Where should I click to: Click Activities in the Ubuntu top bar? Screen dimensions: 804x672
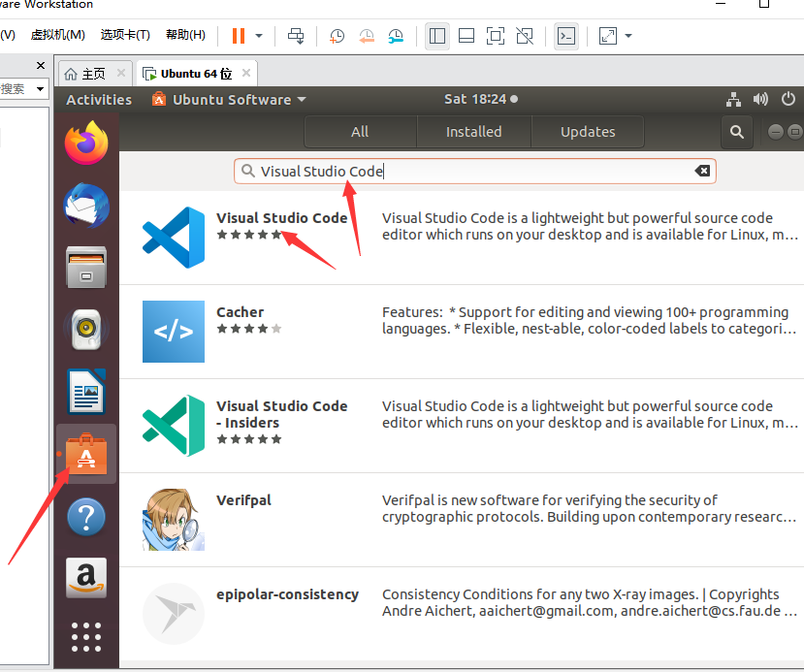tap(99, 100)
